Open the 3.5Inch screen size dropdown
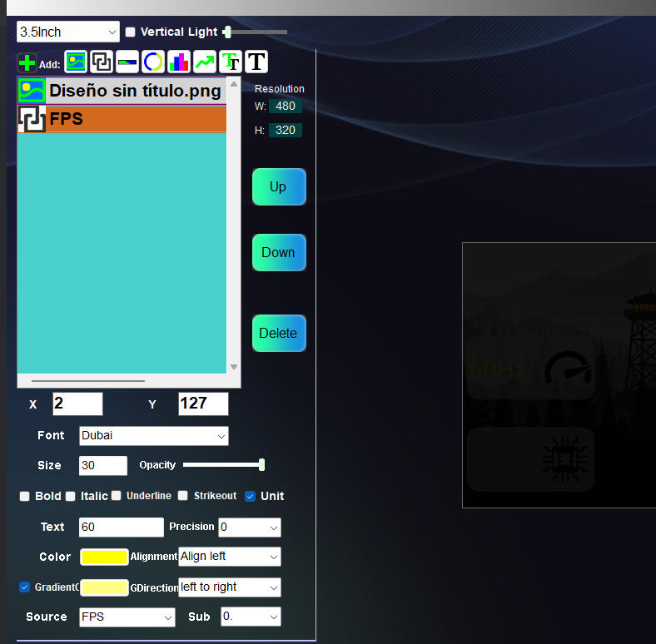This screenshot has height=644, width=656. pyautogui.click(x=68, y=32)
